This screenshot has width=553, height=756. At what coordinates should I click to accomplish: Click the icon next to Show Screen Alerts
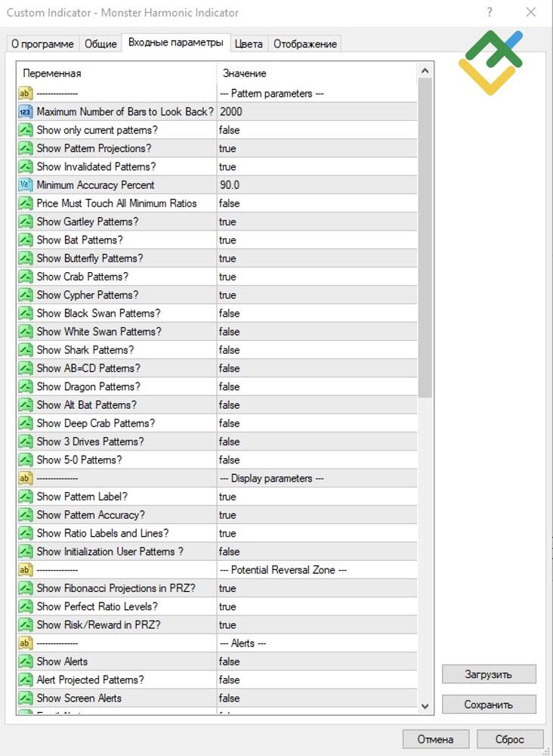25,698
